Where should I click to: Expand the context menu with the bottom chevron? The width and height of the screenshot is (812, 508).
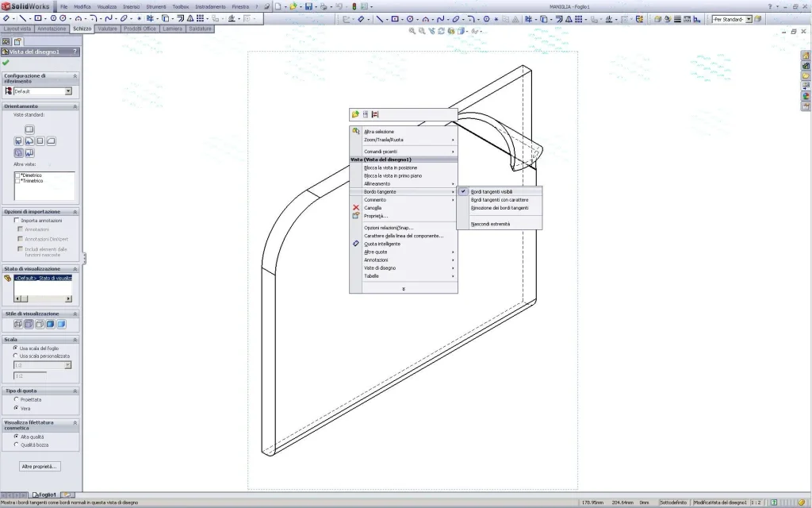(404, 289)
